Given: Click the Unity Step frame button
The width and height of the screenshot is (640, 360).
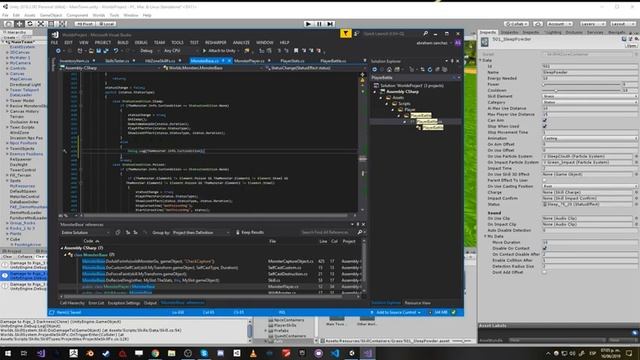Looking at the screenshot, I should tap(330, 24).
